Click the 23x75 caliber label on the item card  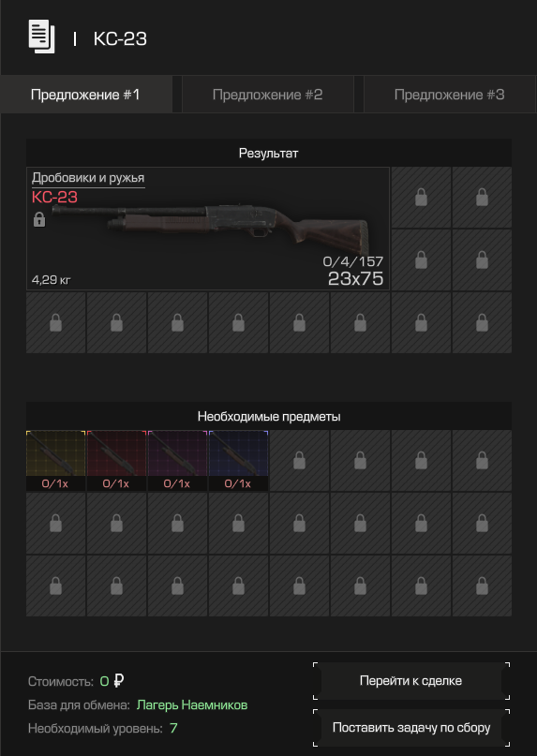[355, 278]
